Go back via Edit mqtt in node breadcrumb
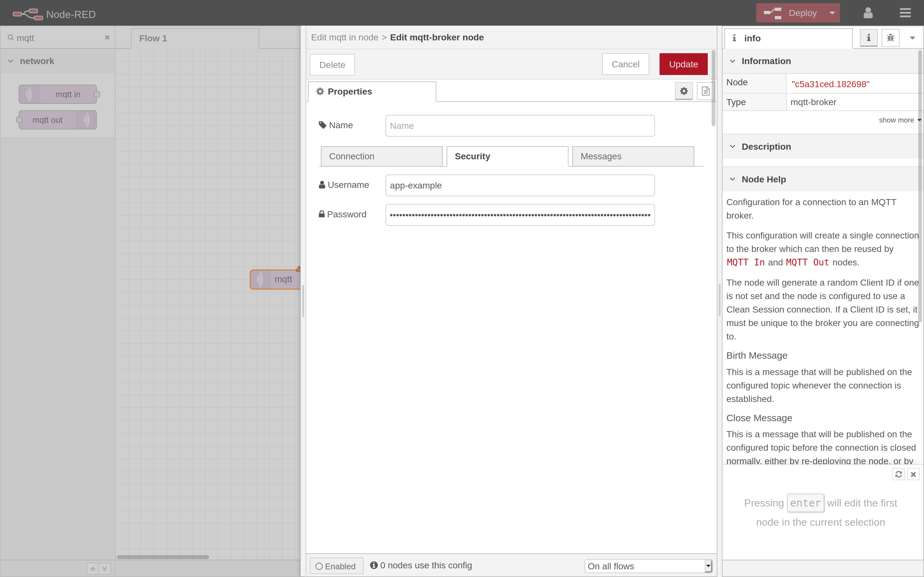The image size is (924, 577). point(344,37)
